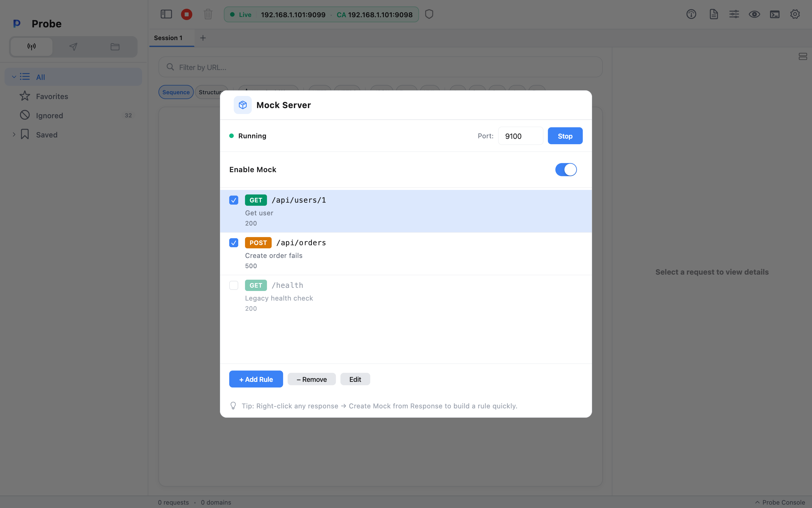Image resolution: width=812 pixels, height=508 pixels.
Task: Click the '0 domains' status bar entry
Action: pyautogui.click(x=216, y=502)
